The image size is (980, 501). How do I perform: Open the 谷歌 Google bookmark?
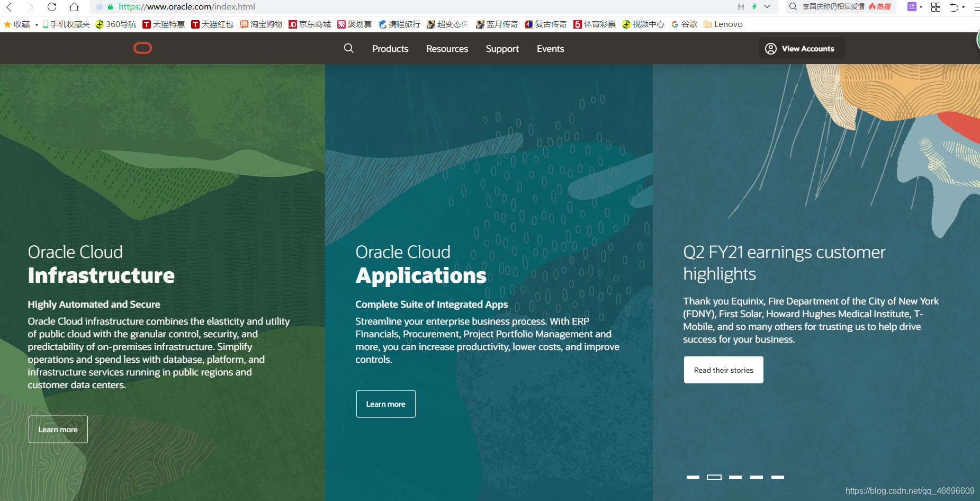(x=684, y=24)
